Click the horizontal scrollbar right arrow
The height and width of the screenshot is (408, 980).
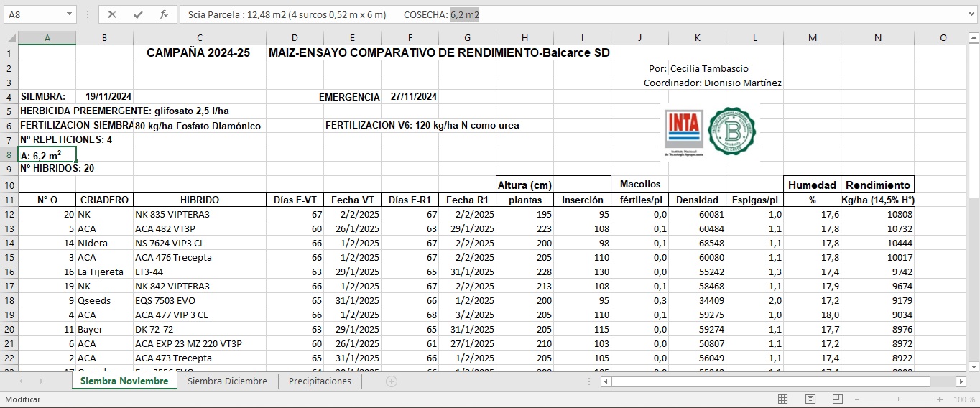[x=961, y=381]
